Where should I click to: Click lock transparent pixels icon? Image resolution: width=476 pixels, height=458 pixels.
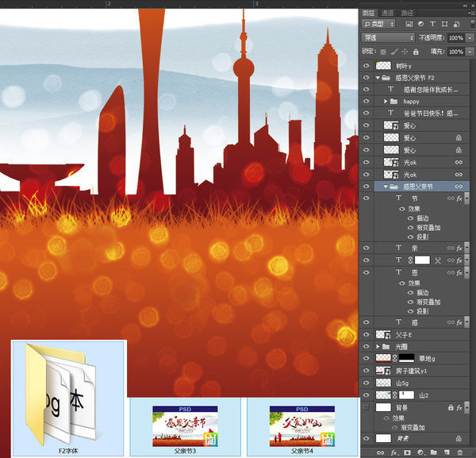pyautogui.click(x=383, y=52)
